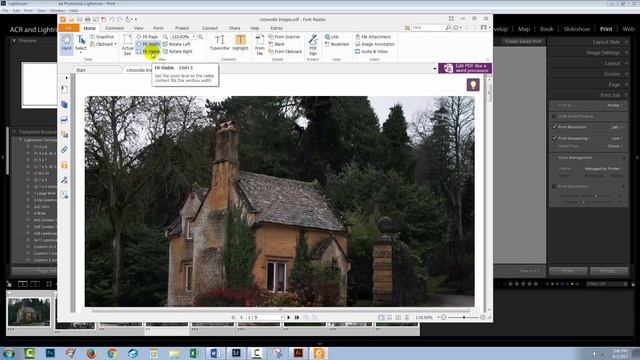
Task: Click the zoom out magnifier icon
Action: 165,37
